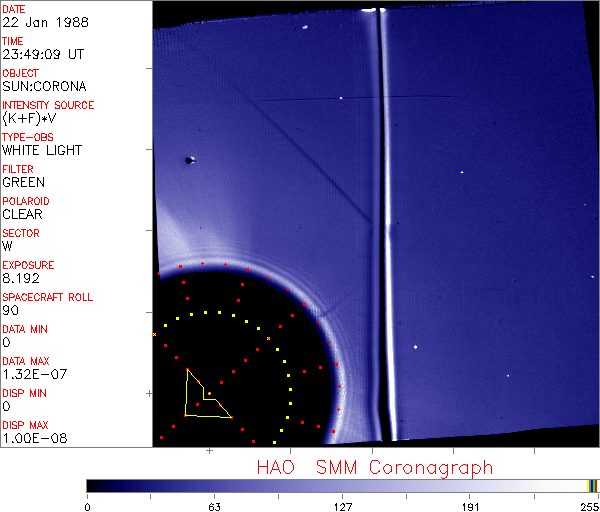Select the GREEN filter value
Viewport: 600px width, 512px height.
[x=23, y=183]
